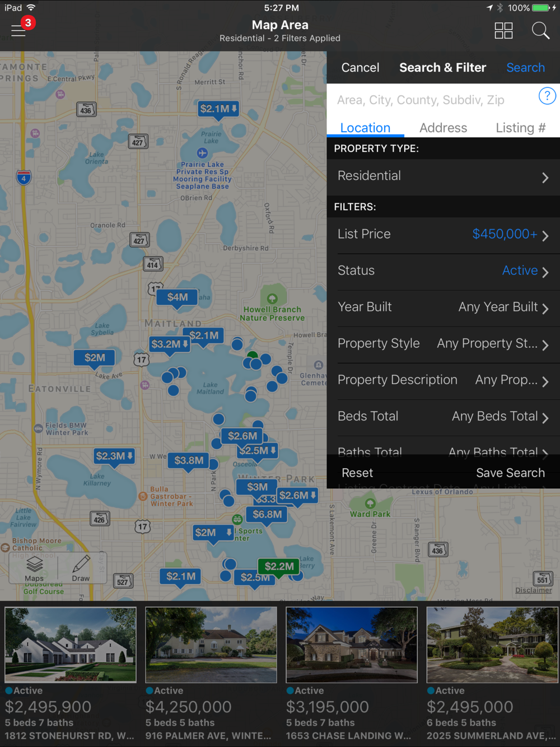Select the $2.6M marker near Lake Maitland
The width and height of the screenshot is (560, 747).
pyautogui.click(x=242, y=436)
